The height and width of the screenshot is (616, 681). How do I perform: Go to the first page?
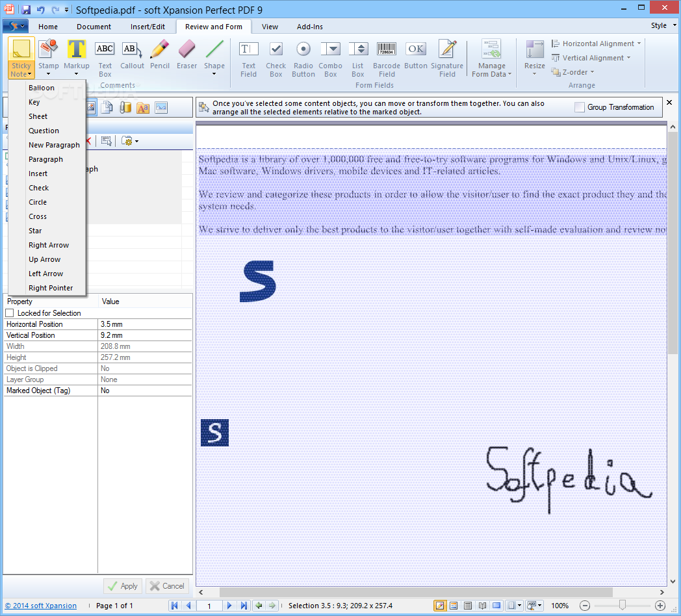(x=175, y=605)
